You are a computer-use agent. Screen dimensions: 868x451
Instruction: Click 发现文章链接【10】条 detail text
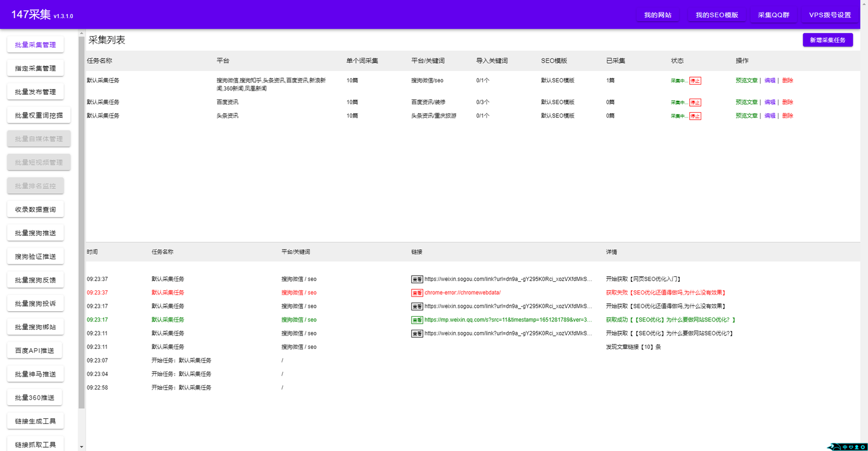click(x=633, y=347)
